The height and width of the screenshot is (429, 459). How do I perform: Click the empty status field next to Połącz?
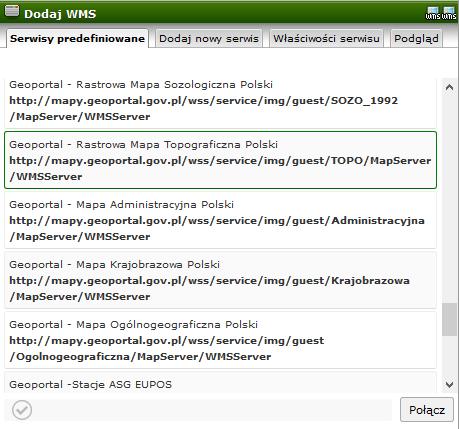tap(198, 410)
